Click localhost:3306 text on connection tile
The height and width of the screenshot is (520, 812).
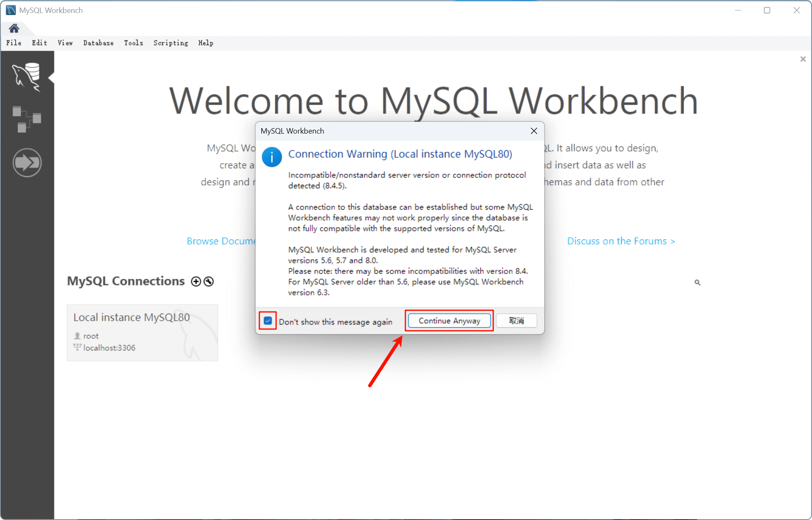coord(109,348)
